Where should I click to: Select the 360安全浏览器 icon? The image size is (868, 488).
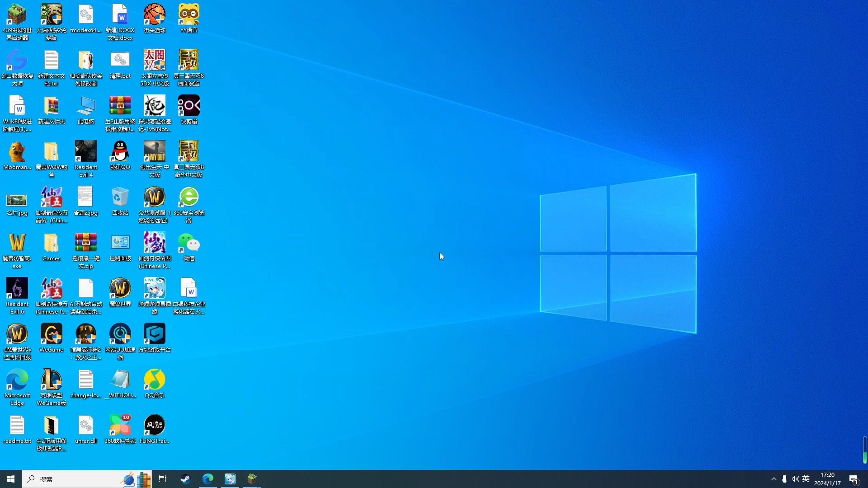(x=189, y=204)
